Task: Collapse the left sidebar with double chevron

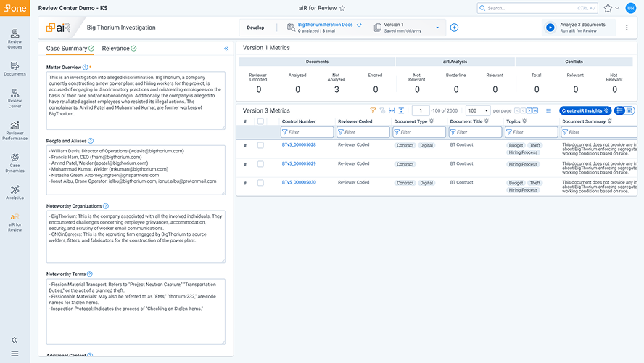Action: coord(15,340)
